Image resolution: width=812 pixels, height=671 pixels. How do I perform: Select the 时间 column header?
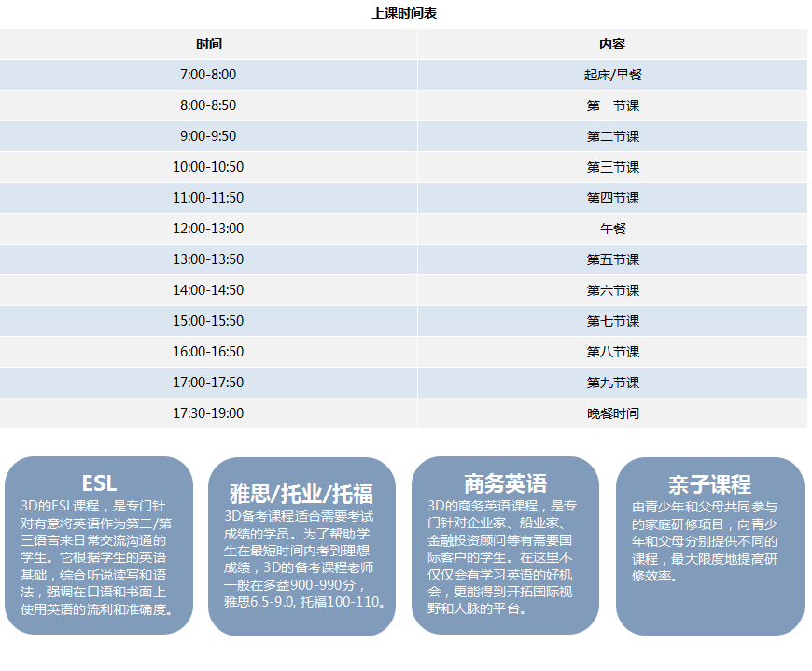tap(209, 44)
